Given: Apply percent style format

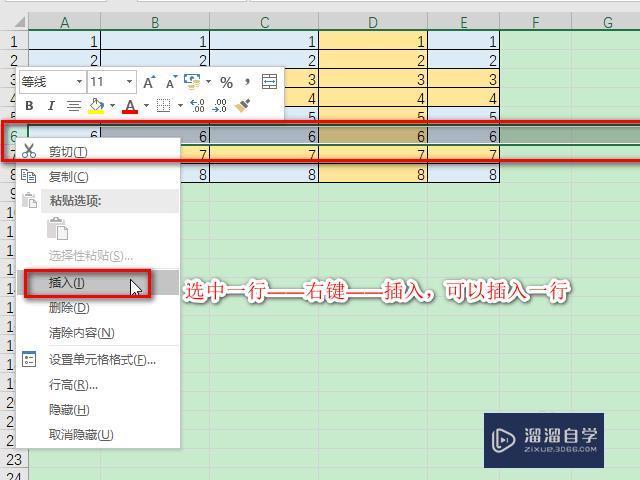Looking at the screenshot, I should tap(227, 82).
